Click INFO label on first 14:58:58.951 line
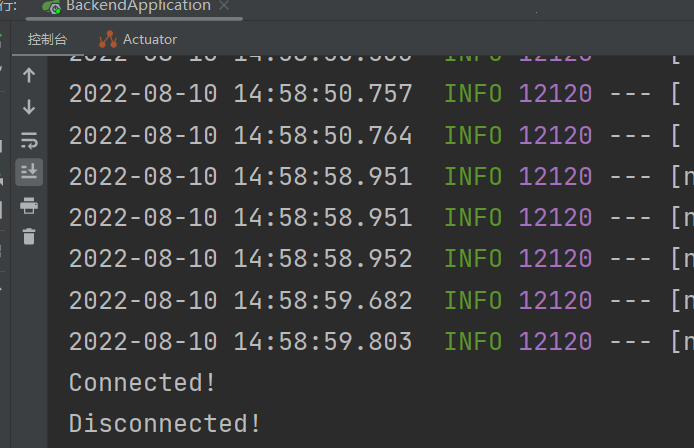The image size is (694, 448). tap(473, 177)
